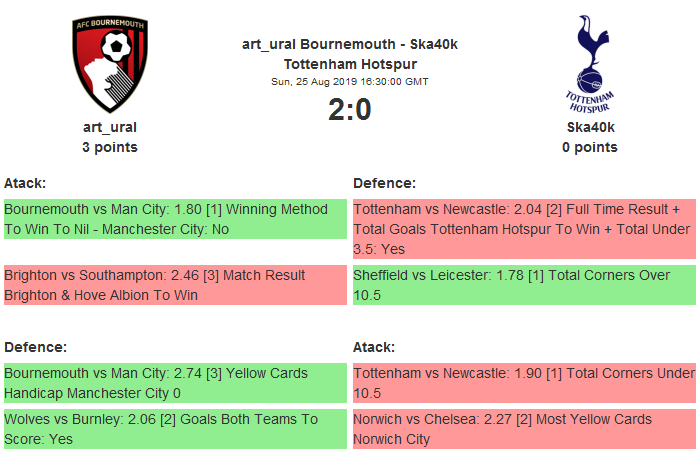Click the bottom right Atack header
The height and width of the screenshot is (460, 700).
pos(374,347)
